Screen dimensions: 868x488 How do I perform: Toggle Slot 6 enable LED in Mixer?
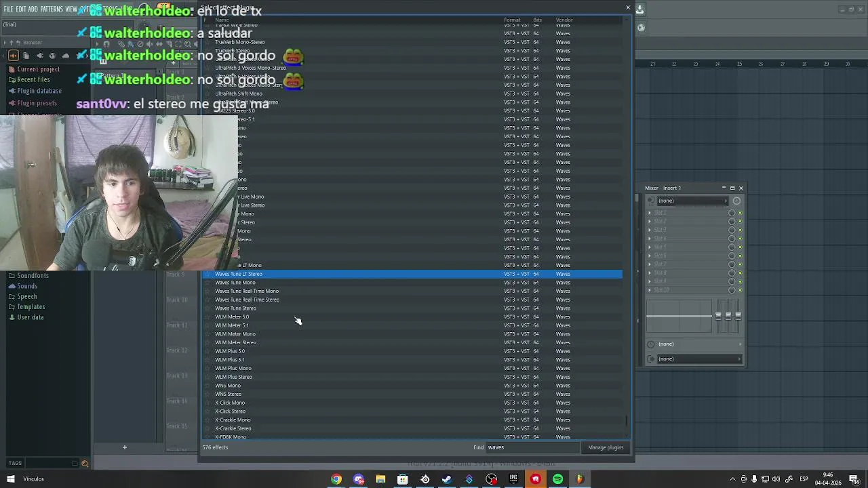pos(740,256)
